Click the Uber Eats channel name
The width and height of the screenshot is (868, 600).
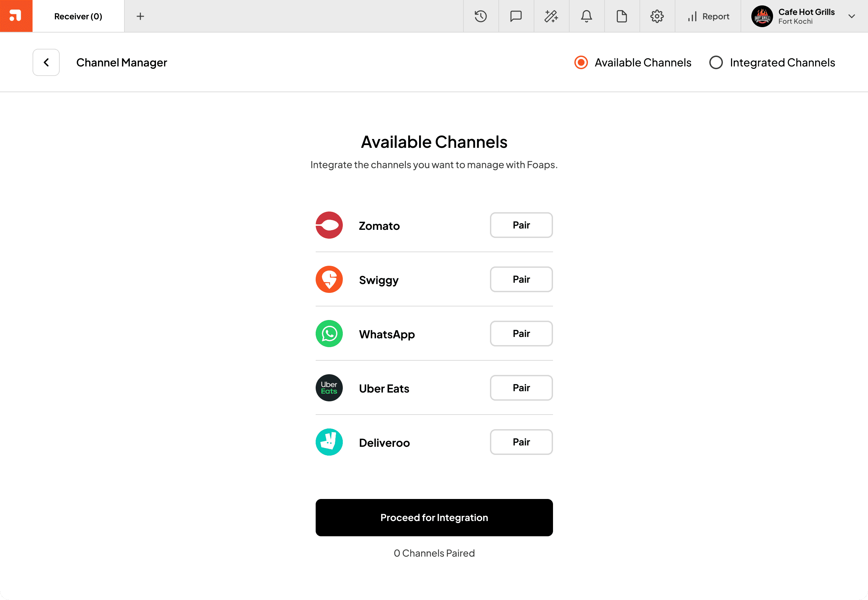click(384, 388)
